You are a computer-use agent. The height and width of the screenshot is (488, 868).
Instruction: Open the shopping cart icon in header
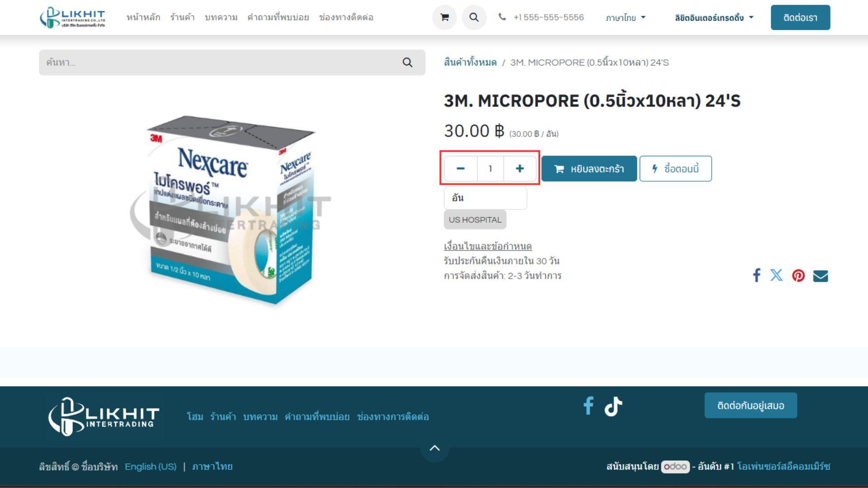pos(444,17)
